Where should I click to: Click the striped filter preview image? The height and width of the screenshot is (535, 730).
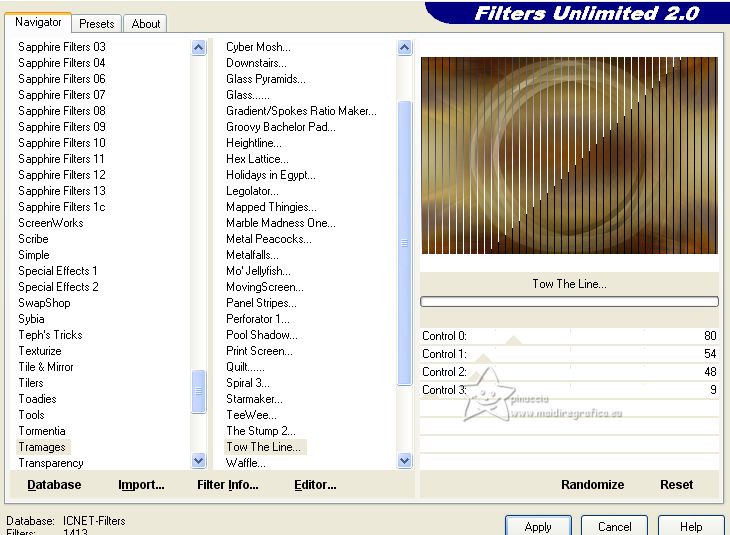tap(569, 156)
